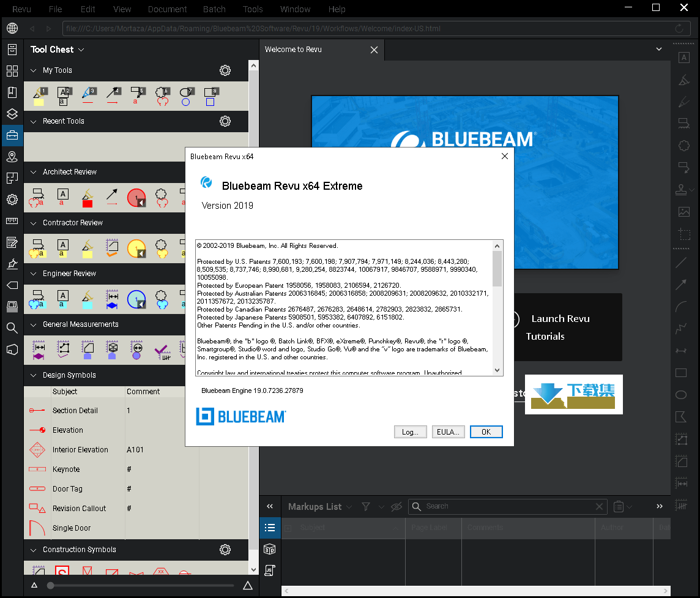Open the Thumbnails panel icon
The image size is (700, 598).
point(12,71)
